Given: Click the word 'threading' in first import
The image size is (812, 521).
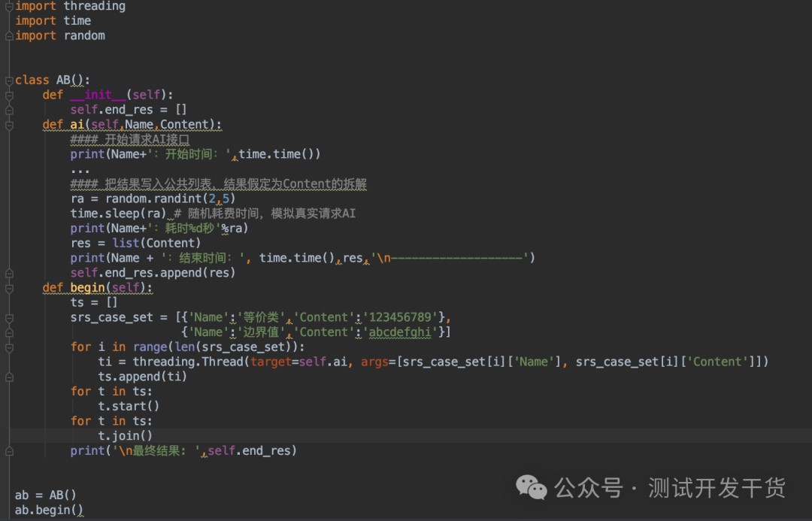Looking at the screenshot, I should pos(94,6).
